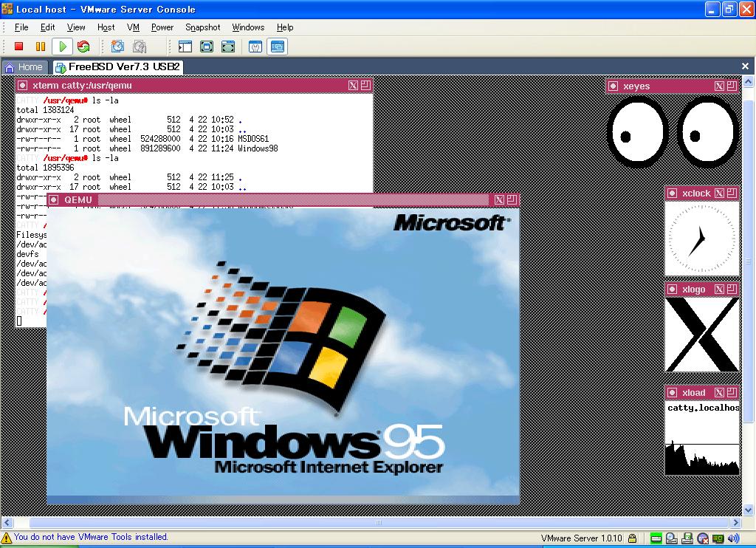Reset the virtual machine using the toolbar
The height and width of the screenshot is (548, 756).
click(x=83, y=47)
